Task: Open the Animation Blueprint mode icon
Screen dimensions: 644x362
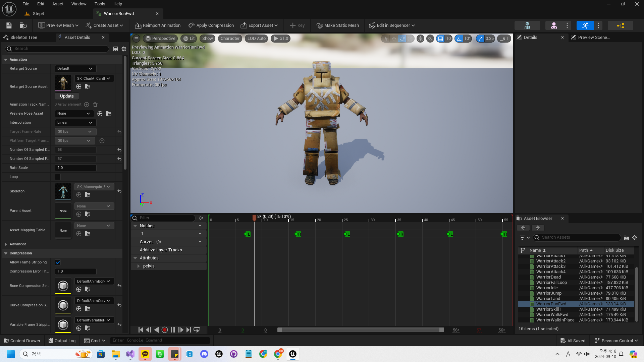Action: click(x=620, y=25)
